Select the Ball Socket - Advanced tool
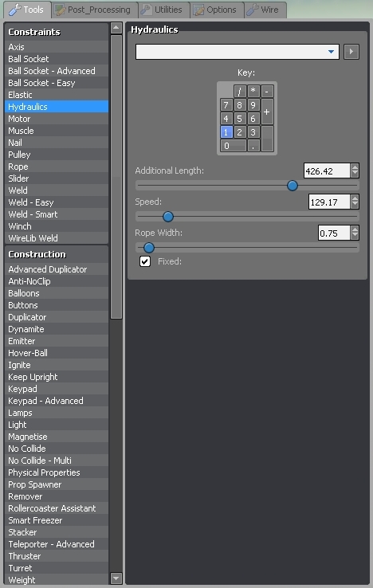373x588 pixels. [x=57, y=71]
